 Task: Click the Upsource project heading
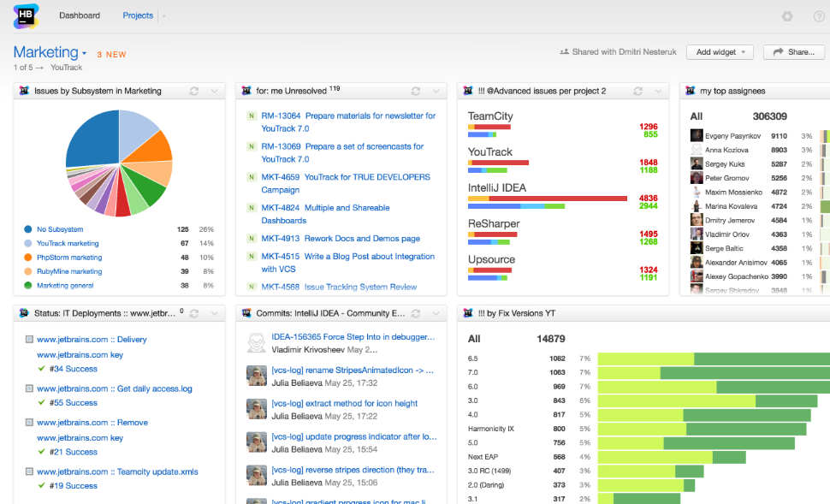pyautogui.click(x=491, y=259)
